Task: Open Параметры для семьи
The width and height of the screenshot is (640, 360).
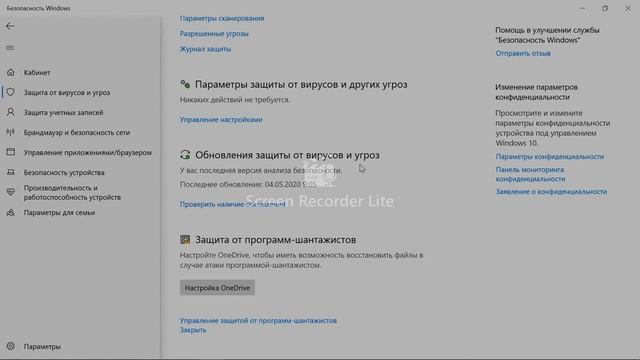Action: coord(60,212)
